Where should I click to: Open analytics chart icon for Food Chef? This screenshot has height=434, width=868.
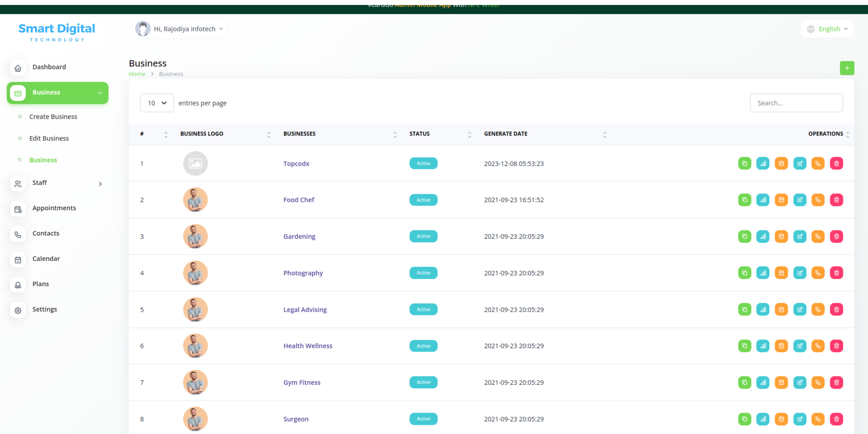(763, 200)
